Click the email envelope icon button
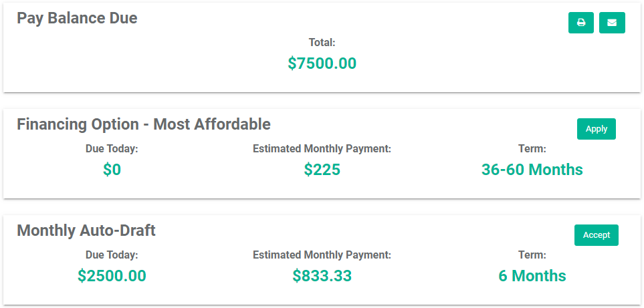 [x=612, y=23]
